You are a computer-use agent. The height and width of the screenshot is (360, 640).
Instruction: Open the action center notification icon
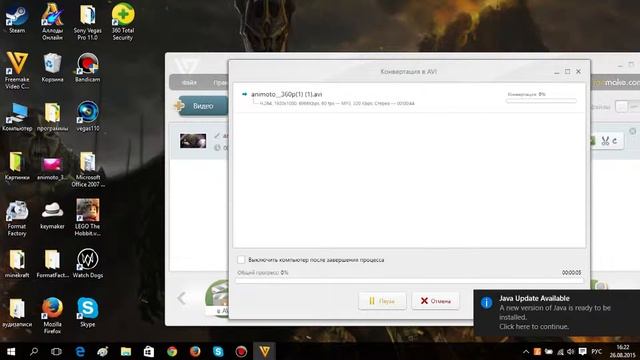coord(582,351)
